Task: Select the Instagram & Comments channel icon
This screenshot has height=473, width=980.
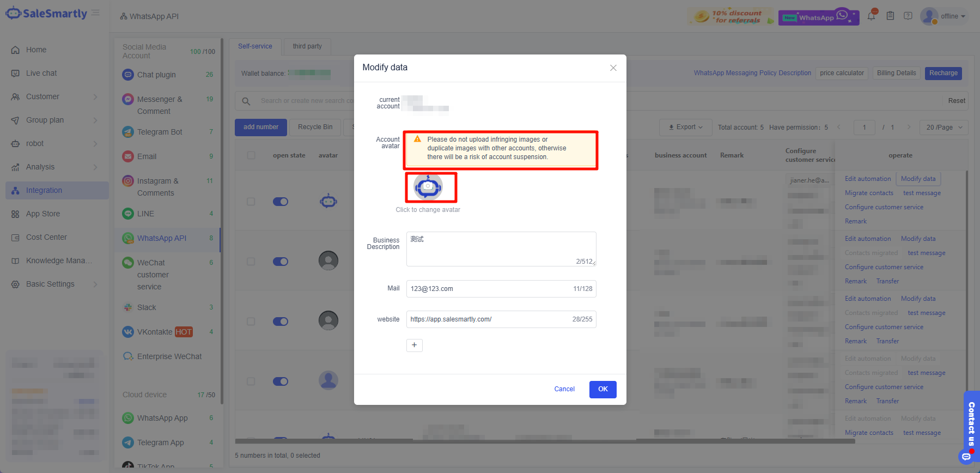Action: click(128, 181)
